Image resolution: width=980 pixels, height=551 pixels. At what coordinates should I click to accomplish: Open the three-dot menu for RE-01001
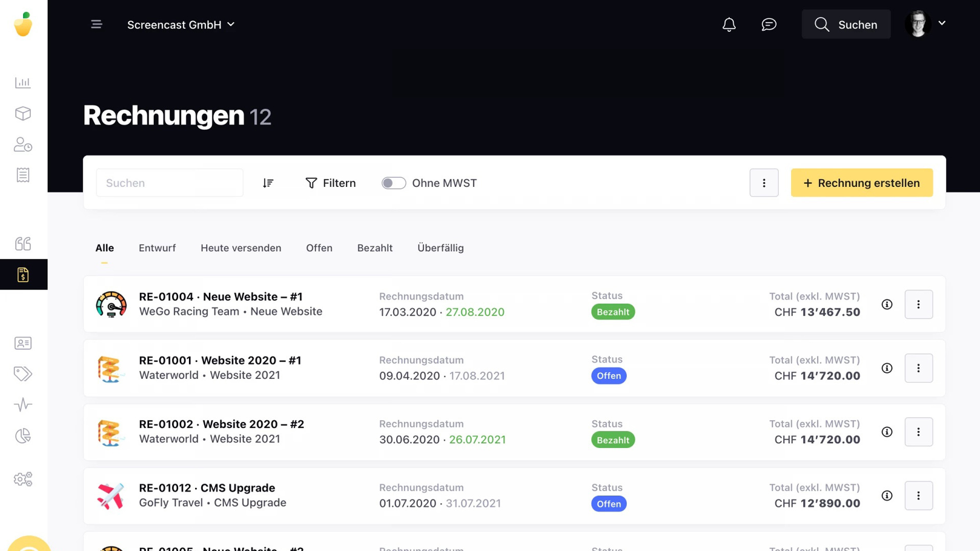click(x=919, y=368)
